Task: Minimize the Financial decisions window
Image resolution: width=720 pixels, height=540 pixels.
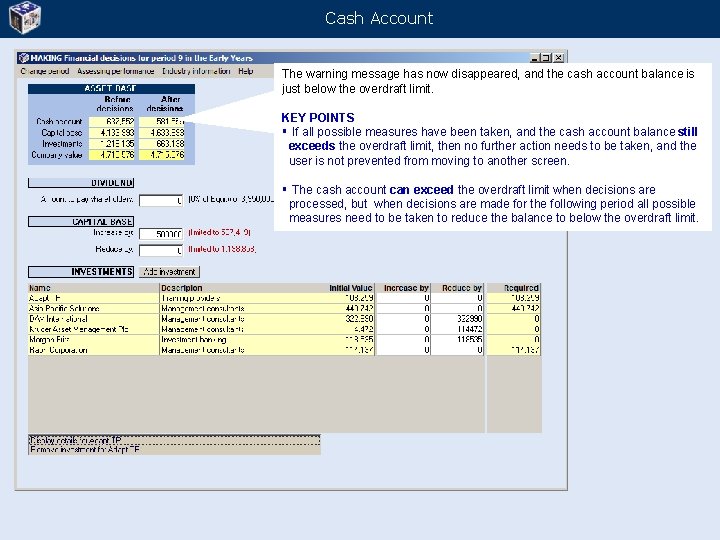Action: [x=534, y=58]
